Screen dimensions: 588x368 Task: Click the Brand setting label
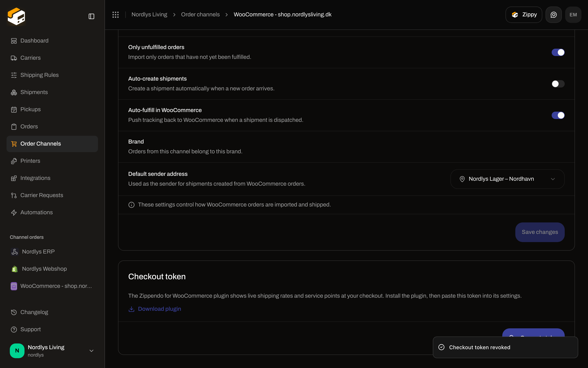[x=136, y=142]
